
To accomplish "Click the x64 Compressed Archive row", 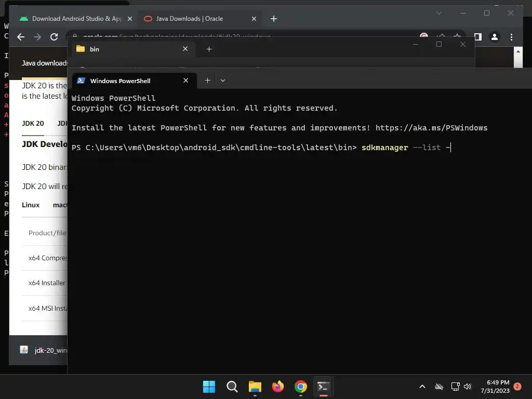I will [x=45, y=258].
